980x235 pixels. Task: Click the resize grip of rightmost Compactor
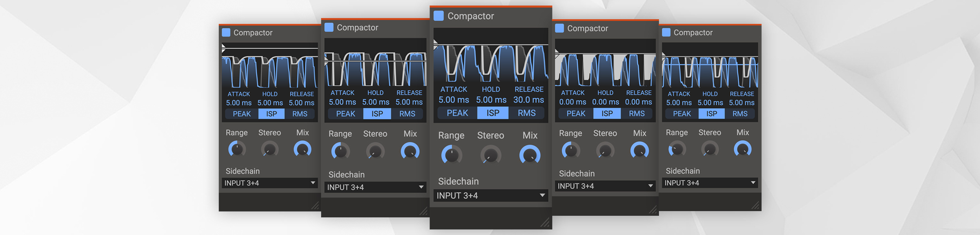pos(755,206)
